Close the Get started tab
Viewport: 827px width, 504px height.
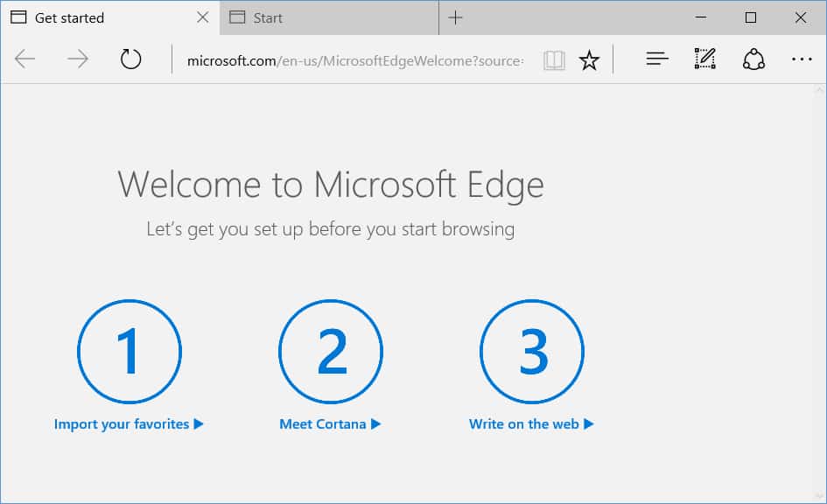tap(202, 17)
